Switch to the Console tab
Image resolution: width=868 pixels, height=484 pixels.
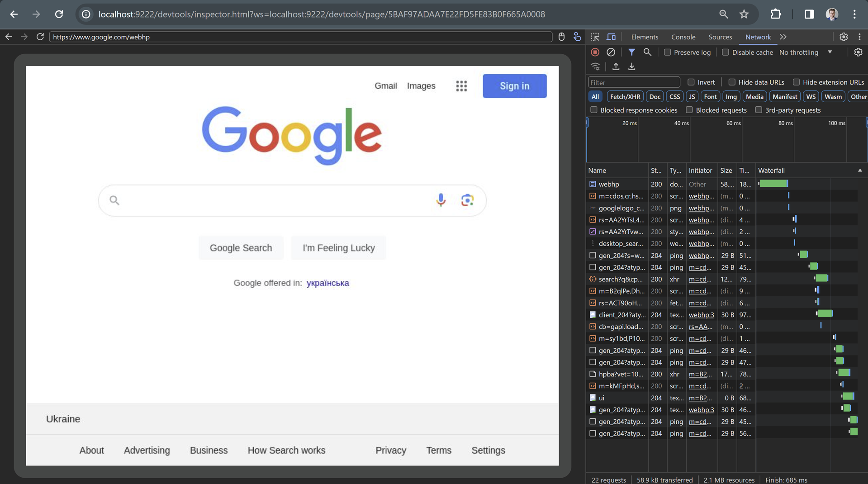tap(683, 37)
